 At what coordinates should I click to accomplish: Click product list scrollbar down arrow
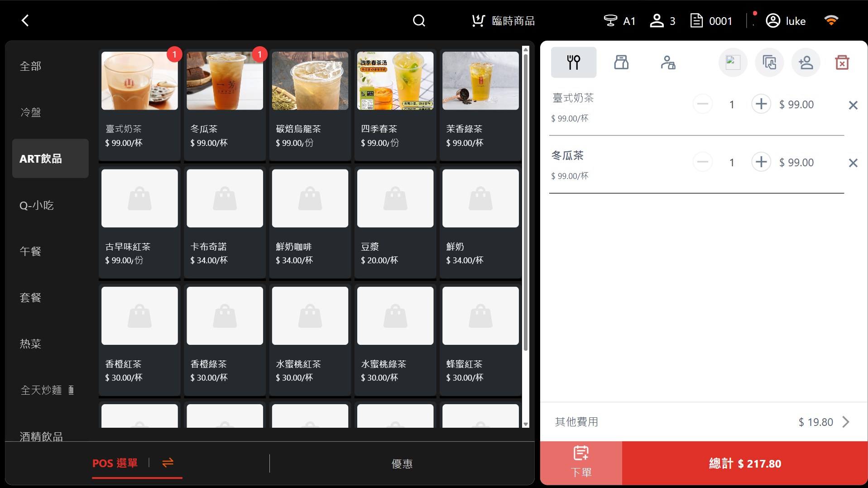point(526,424)
